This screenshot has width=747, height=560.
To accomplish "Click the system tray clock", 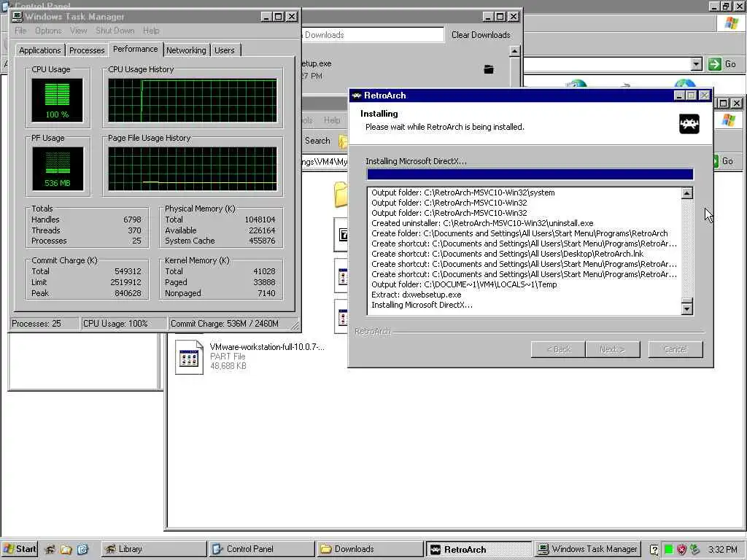I will [x=723, y=550].
